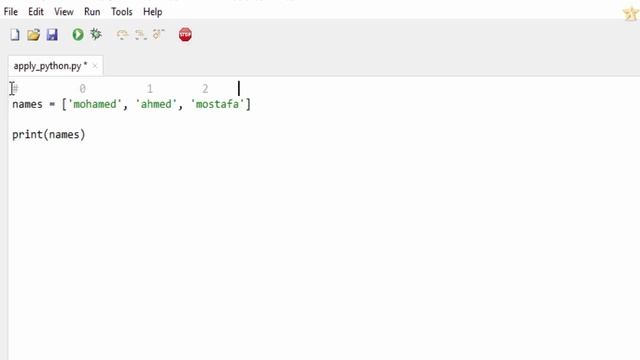
Task: Stop execution with the red STOP icon
Action: click(185, 35)
